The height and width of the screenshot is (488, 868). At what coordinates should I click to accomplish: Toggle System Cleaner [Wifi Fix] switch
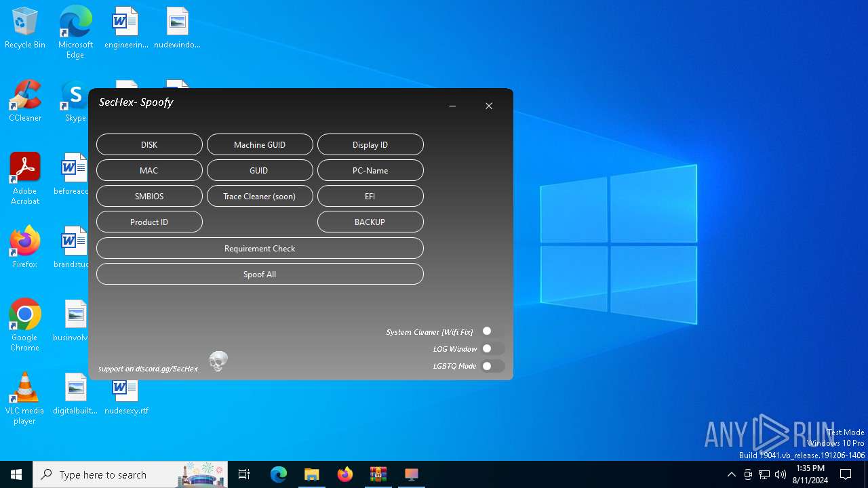[492, 331]
